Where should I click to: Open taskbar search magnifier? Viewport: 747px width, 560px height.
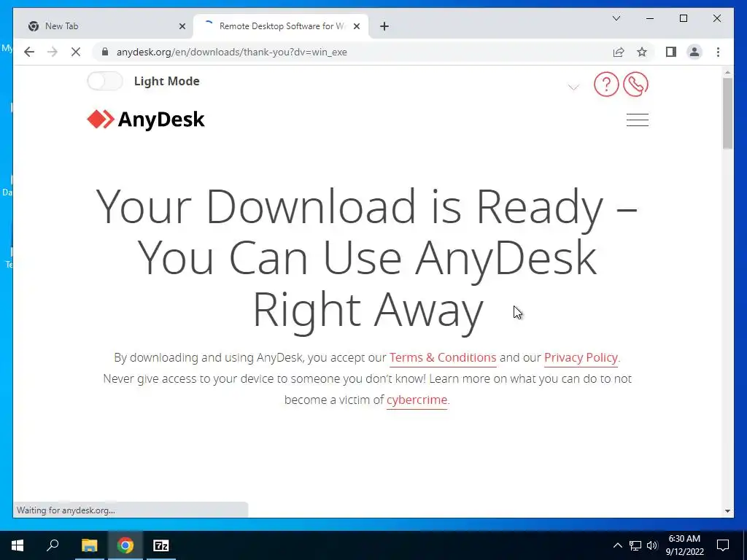(x=53, y=545)
